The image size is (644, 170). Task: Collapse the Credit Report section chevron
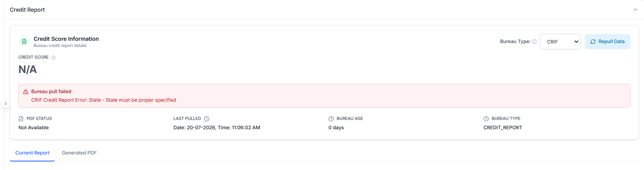[635, 10]
